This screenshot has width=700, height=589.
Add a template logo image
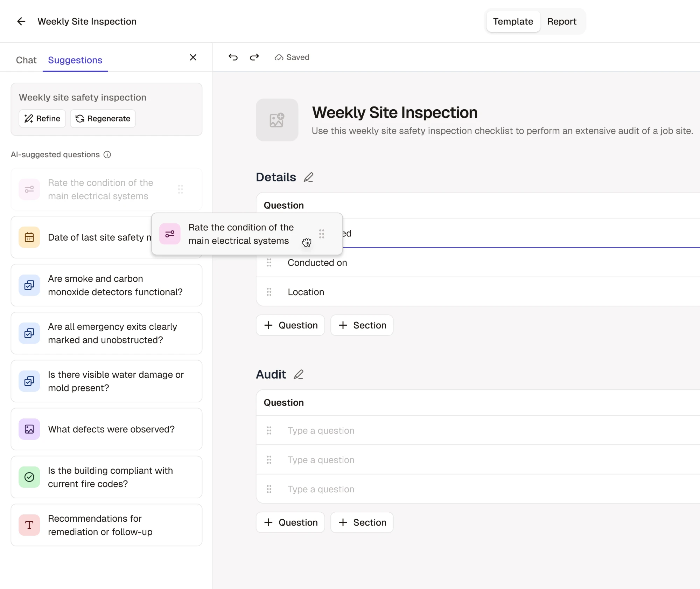click(x=277, y=120)
